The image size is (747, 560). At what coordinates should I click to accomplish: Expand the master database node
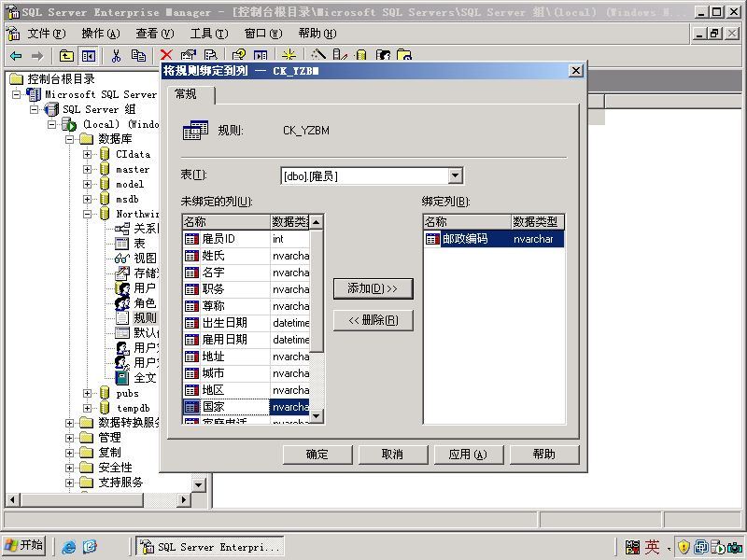(87, 169)
